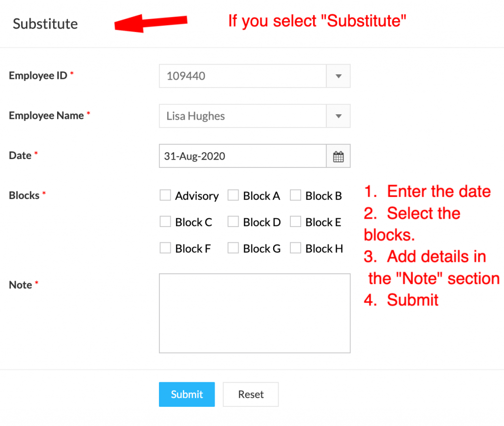Enable the Block A checkbox
This screenshot has height=426, width=504.
(x=233, y=196)
